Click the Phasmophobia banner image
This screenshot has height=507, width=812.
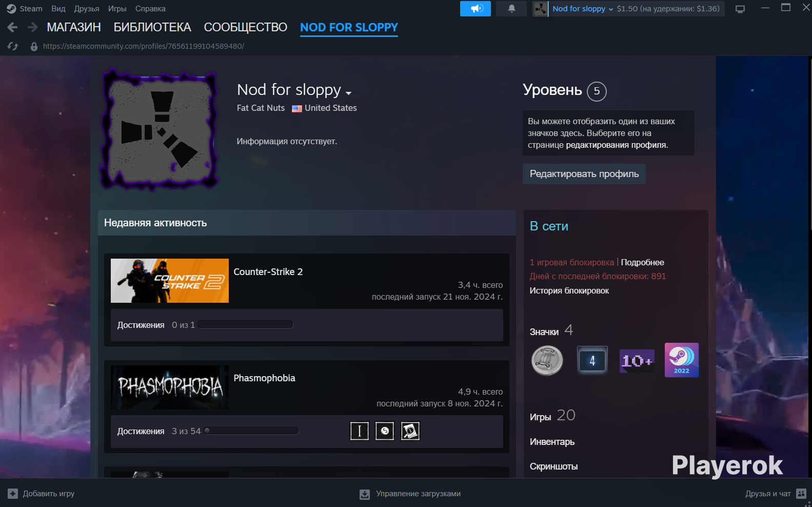[170, 387]
